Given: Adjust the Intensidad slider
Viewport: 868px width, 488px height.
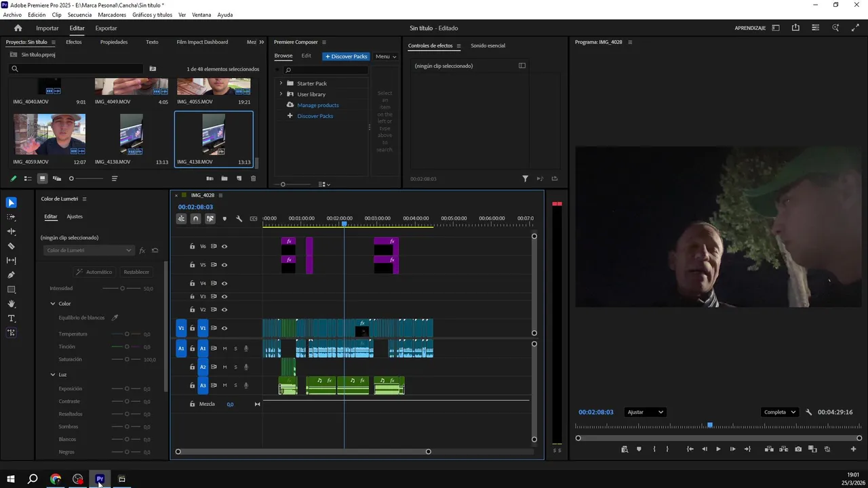Looking at the screenshot, I should 122,289.
